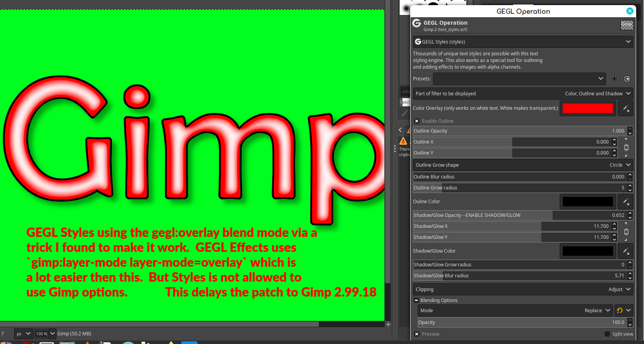Click the canvas horizontal scrollbar

[x=159, y=324]
